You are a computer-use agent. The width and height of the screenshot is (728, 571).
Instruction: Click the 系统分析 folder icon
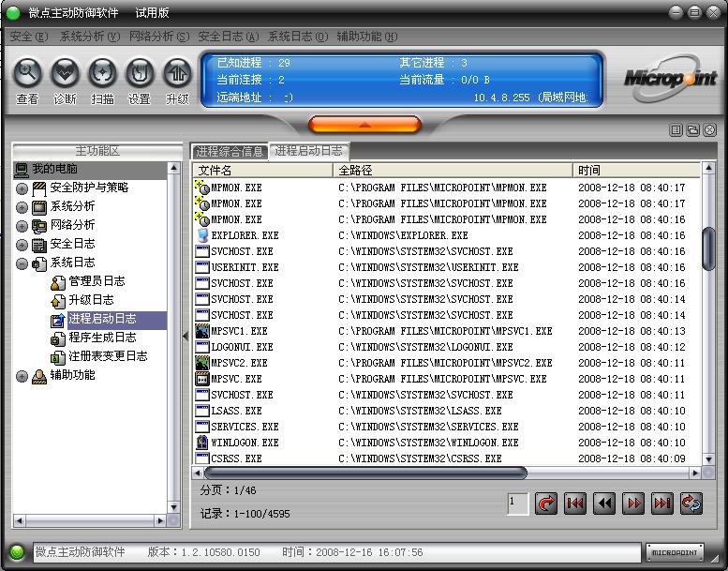[x=39, y=207]
